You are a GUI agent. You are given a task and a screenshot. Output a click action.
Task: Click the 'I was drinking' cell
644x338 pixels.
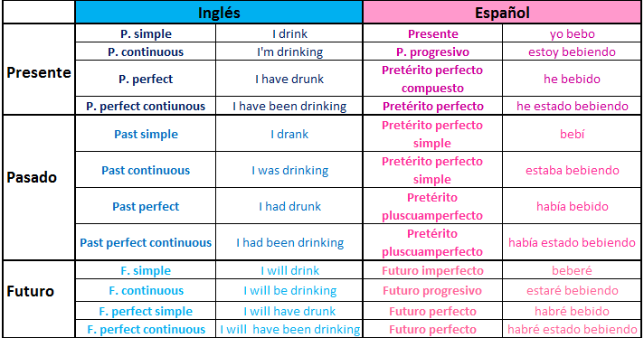[289, 170]
